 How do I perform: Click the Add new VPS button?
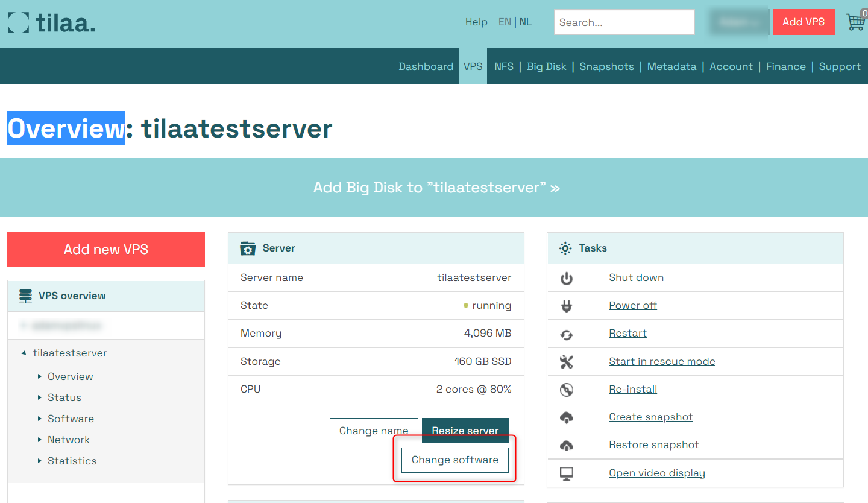(106, 249)
